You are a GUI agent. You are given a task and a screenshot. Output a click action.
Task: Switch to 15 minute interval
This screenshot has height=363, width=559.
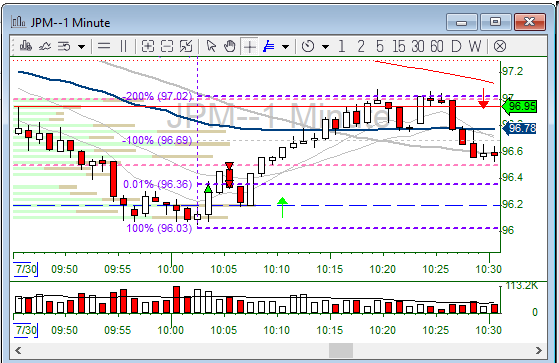coord(399,46)
